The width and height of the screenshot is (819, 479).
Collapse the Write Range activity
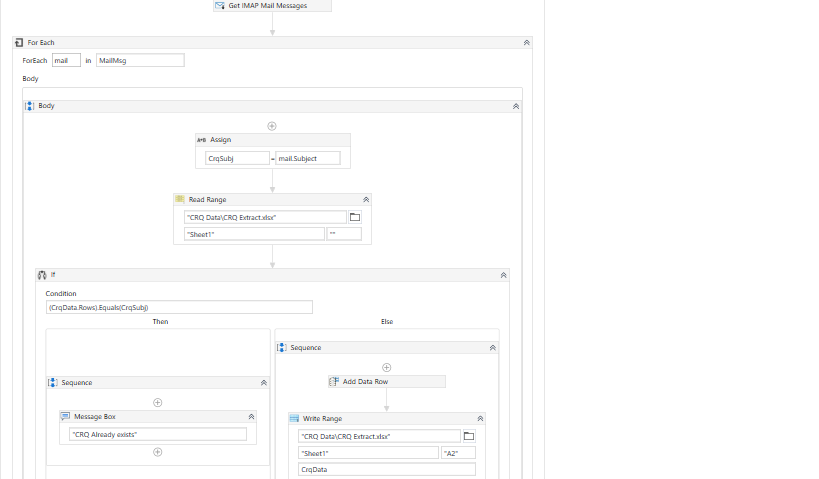click(x=481, y=419)
